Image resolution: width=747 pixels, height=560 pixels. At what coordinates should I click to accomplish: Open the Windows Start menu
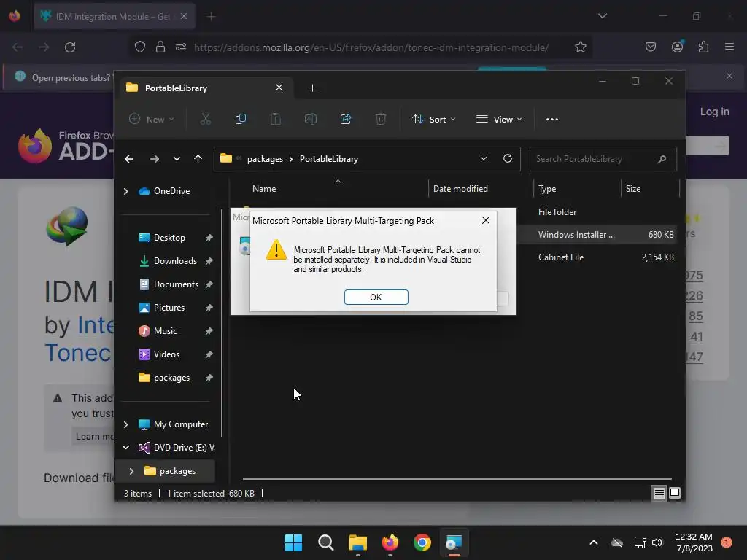click(x=293, y=542)
